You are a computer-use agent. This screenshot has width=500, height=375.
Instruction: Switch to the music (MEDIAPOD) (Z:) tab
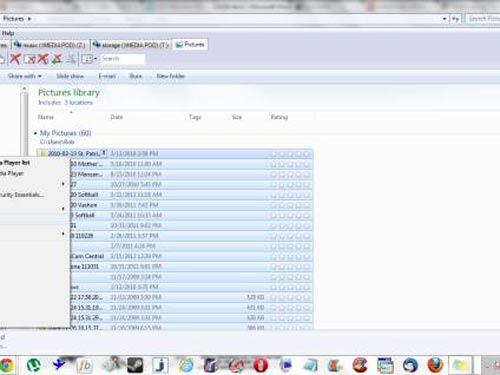pyautogui.click(x=50, y=45)
